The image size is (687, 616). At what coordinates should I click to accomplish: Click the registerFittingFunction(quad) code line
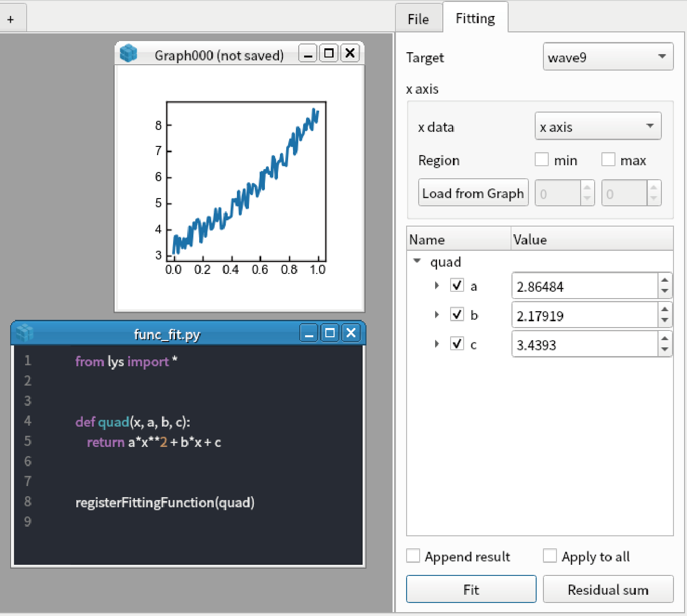pos(165,502)
